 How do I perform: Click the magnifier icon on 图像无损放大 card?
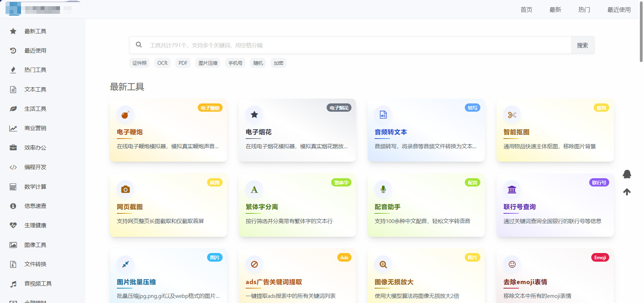tap(383, 264)
